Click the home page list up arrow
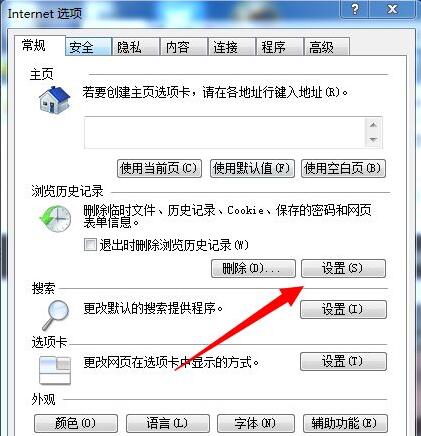The height and width of the screenshot is (436, 421). coord(373,125)
